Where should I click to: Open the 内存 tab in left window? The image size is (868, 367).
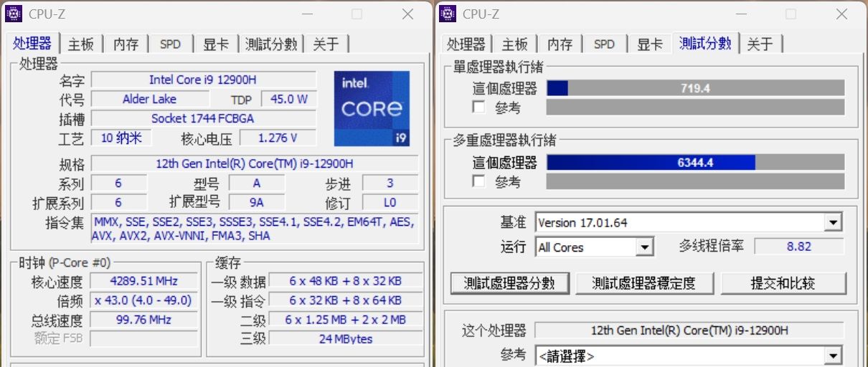pos(126,44)
